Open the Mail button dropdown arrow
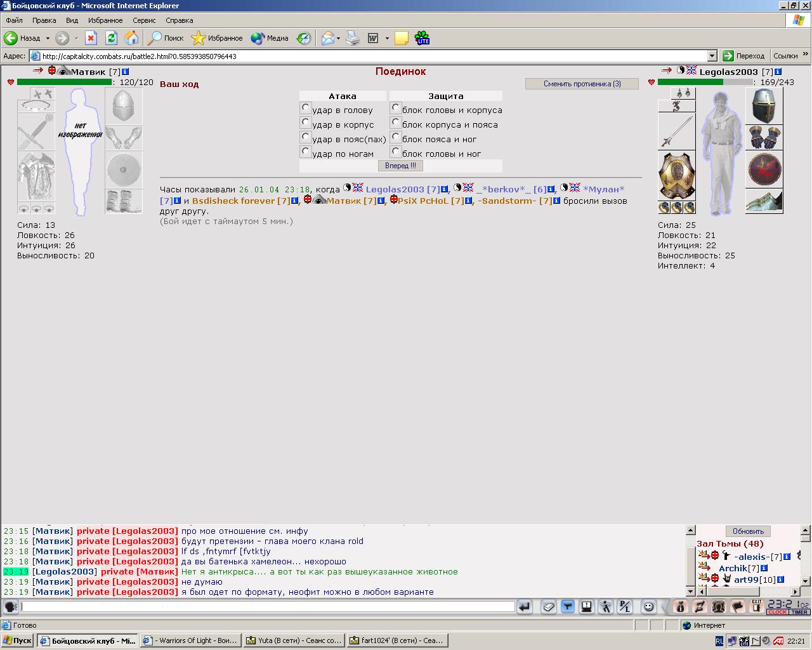Image resolution: width=812 pixels, height=650 pixels. [338, 38]
